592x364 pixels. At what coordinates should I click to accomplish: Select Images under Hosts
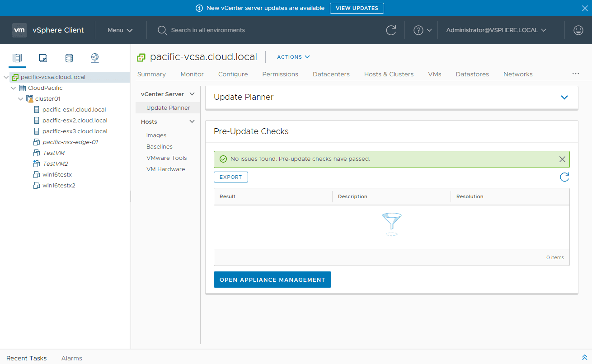[156, 135]
